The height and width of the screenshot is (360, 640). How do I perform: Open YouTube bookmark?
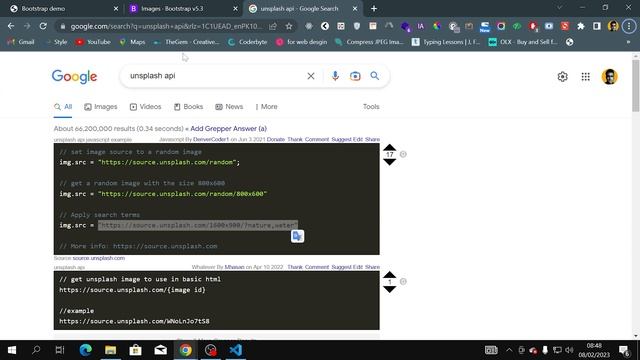pyautogui.click(x=93, y=42)
